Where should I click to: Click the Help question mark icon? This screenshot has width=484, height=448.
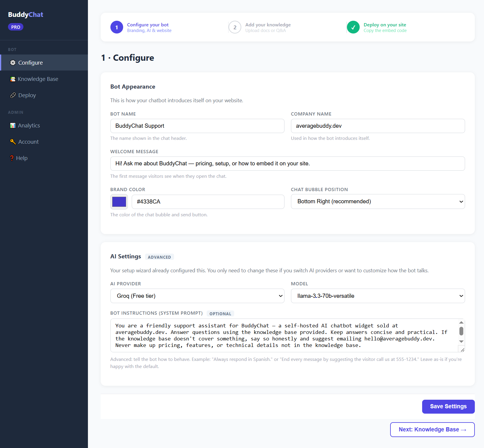[x=12, y=158]
